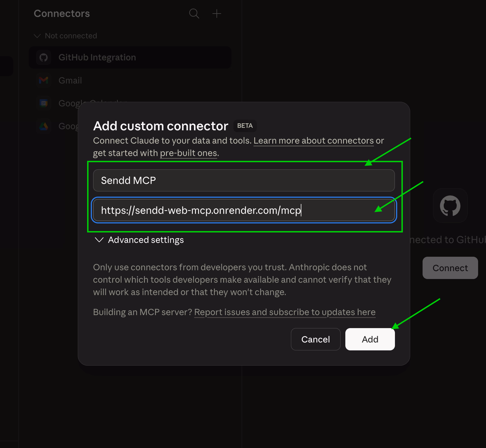Click the Add button in dialog
This screenshot has height=448, width=486.
[370, 339]
